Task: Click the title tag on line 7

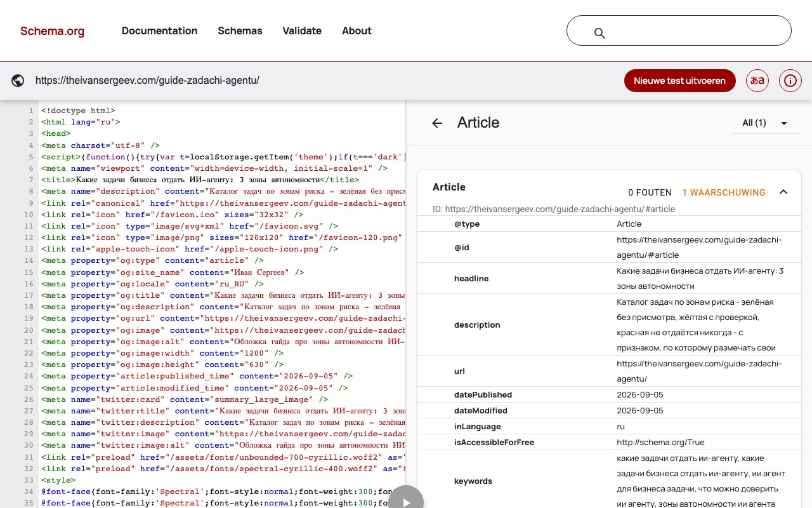Action: [x=200, y=180]
